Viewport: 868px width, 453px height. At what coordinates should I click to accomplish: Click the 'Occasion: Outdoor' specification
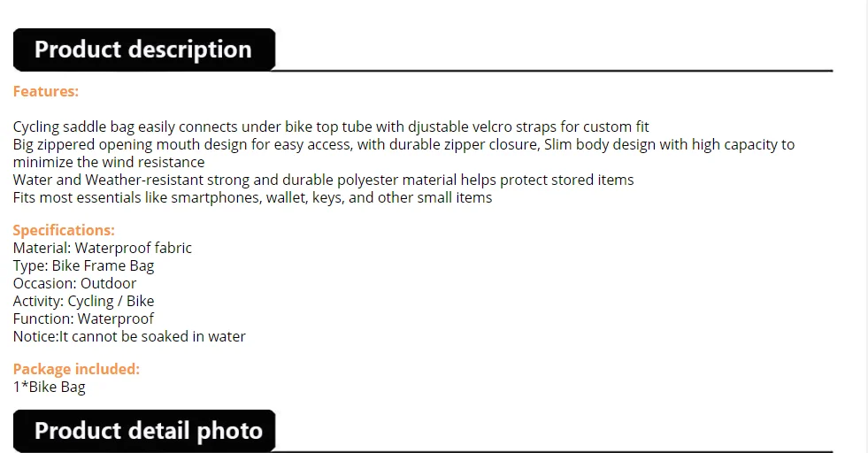74,283
